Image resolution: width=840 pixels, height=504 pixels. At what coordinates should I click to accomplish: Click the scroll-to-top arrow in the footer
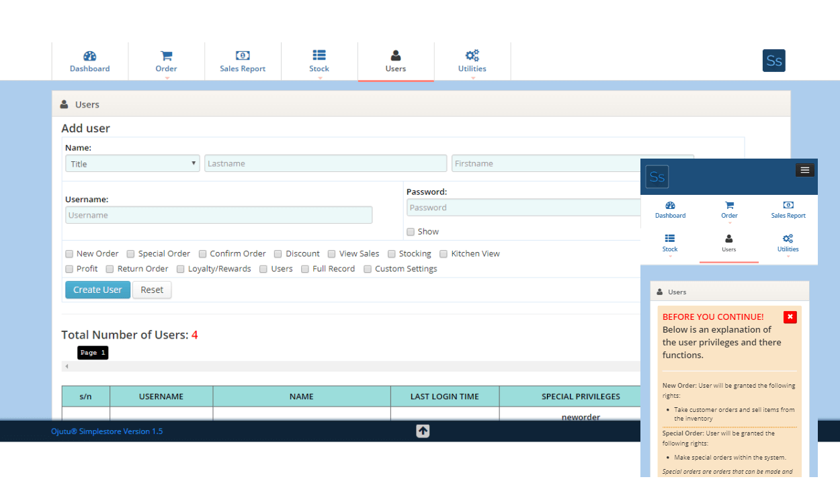pos(423,431)
